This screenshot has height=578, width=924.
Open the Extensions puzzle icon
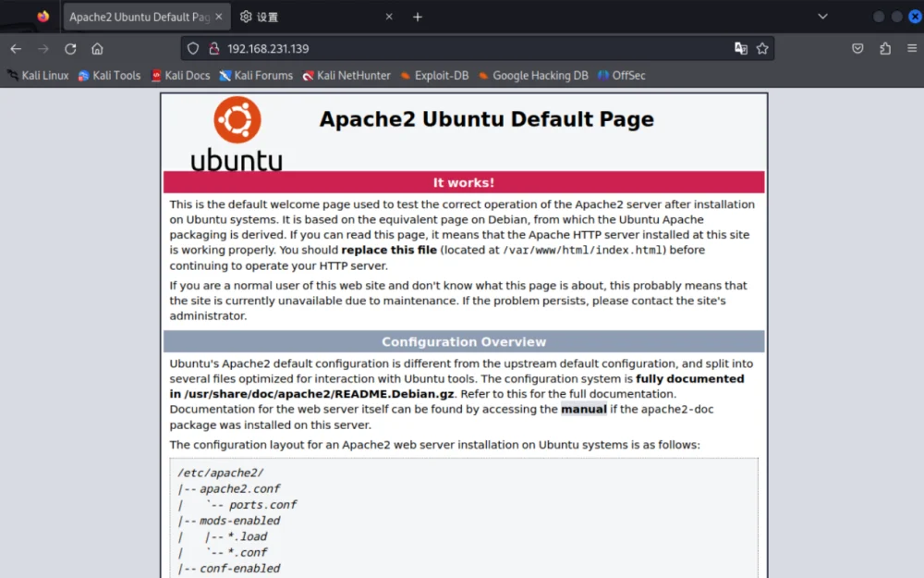click(x=885, y=49)
